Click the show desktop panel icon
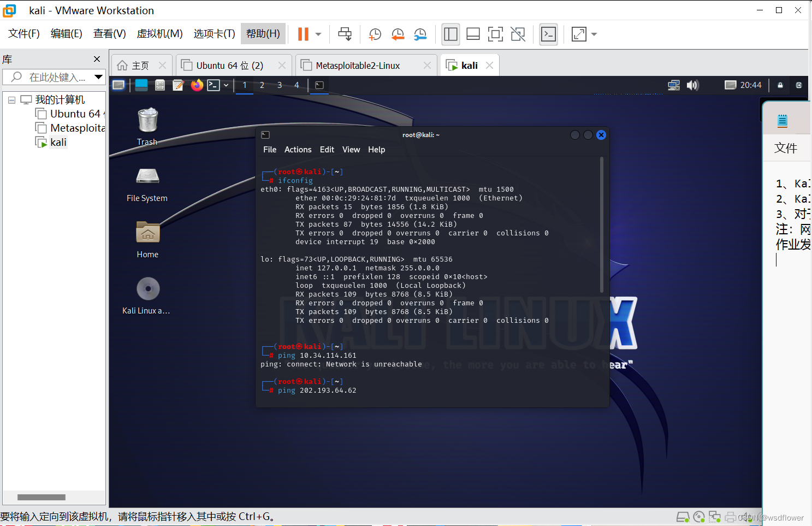This screenshot has height=526, width=812. [x=141, y=85]
